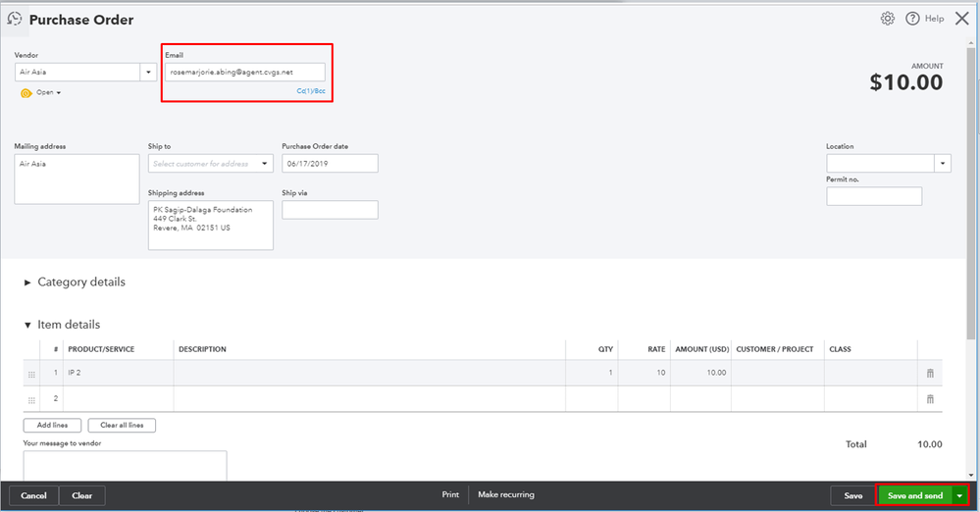The height and width of the screenshot is (512, 980).
Task: Click the AMOUNT cell showing 10.00
Action: click(700, 373)
